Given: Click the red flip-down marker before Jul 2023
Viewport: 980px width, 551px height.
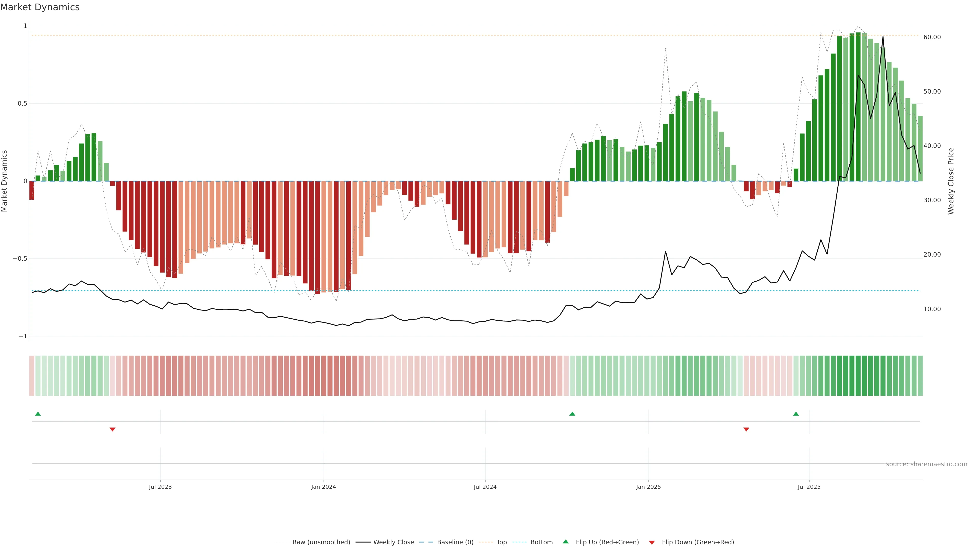Looking at the screenshot, I should click(x=112, y=429).
